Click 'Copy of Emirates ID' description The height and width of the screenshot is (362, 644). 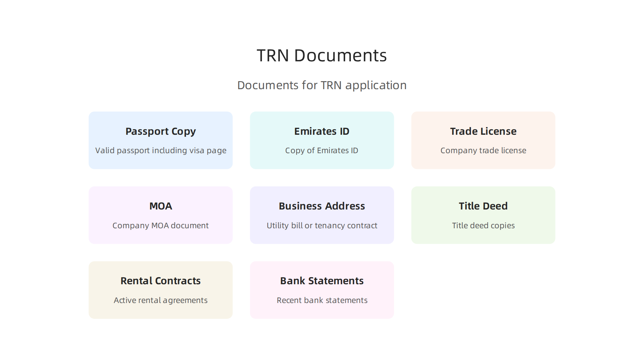pyautogui.click(x=322, y=150)
